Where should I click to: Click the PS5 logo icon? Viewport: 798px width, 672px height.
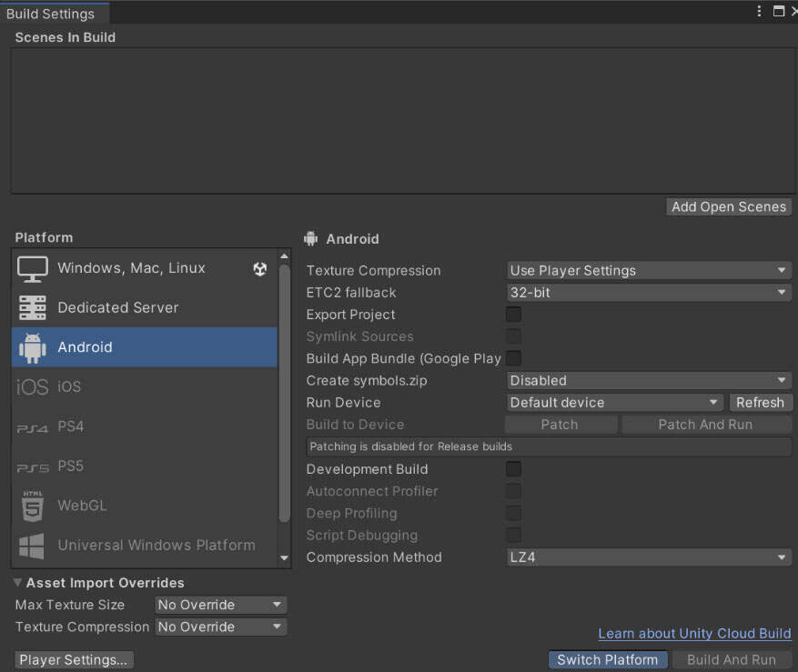pos(33,467)
